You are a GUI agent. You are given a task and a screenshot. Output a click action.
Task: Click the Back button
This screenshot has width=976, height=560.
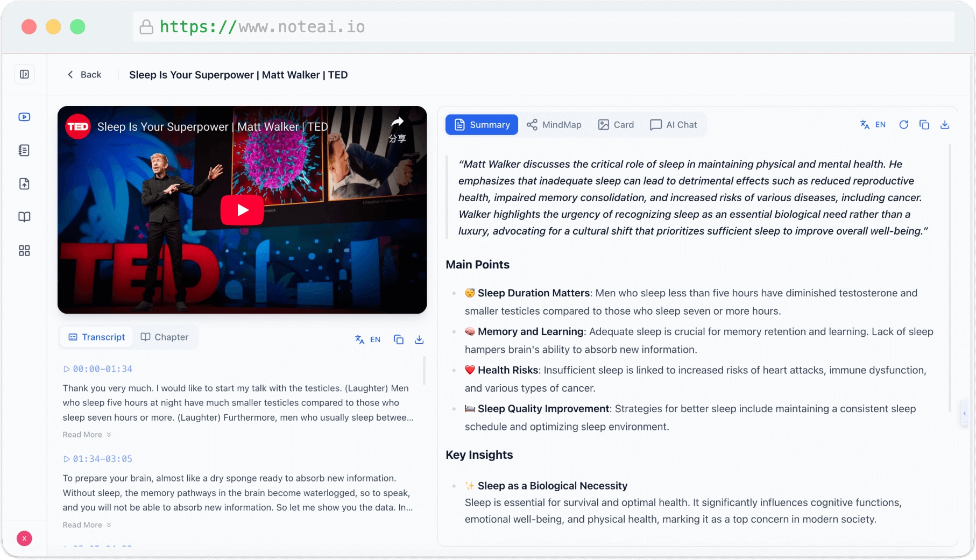[84, 74]
